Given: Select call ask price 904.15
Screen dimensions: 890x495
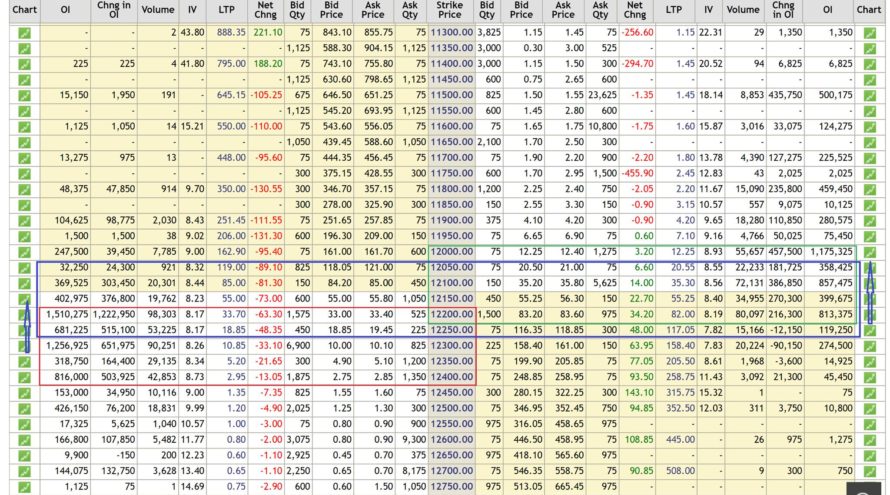Looking at the screenshot, I should (x=378, y=48).
